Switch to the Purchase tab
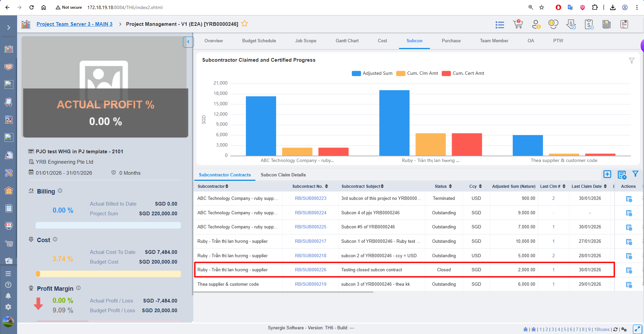Image resolution: width=644 pixels, height=334 pixels. (x=451, y=41)
